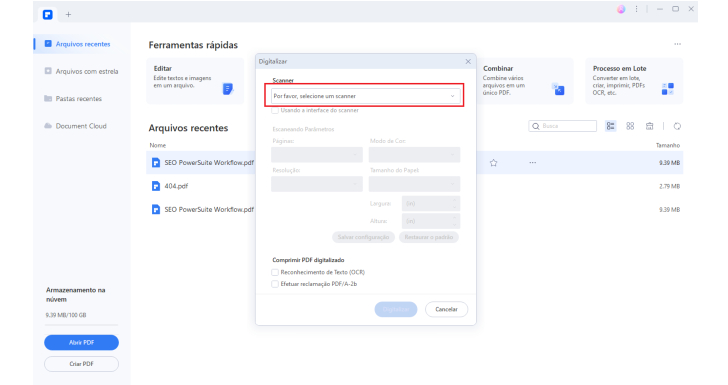Image resolution: width=728 pixels, height=385 pixels.
Task: Open the title bar kebab menu
Action: [636, 9]
